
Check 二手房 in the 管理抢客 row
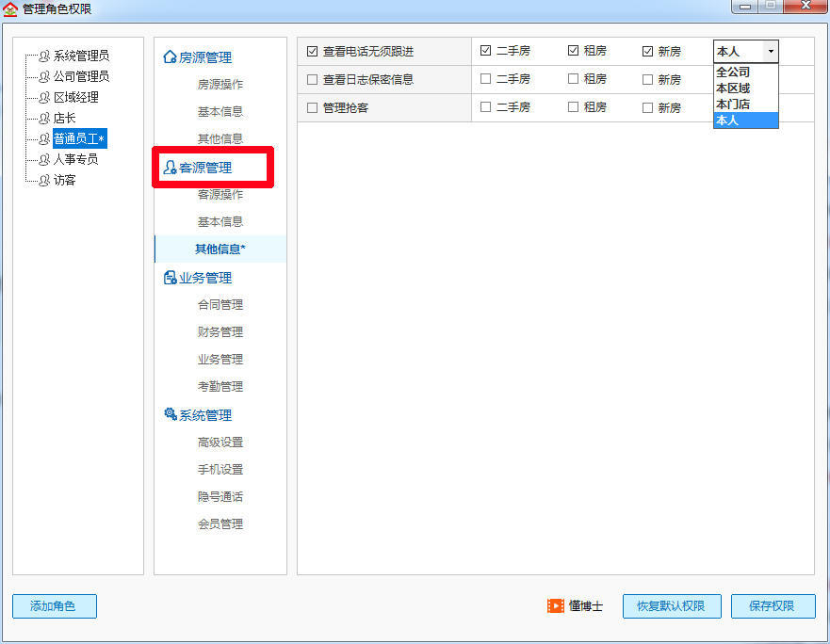tap(485, 107)
